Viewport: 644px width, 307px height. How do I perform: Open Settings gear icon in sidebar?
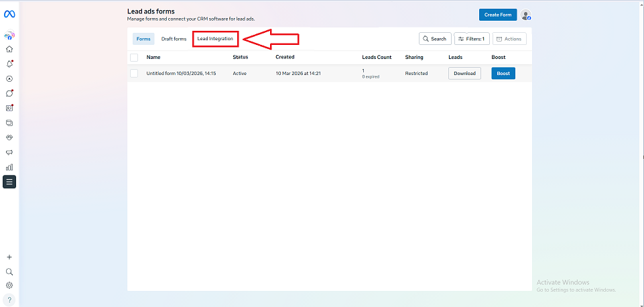coord(9,286)
